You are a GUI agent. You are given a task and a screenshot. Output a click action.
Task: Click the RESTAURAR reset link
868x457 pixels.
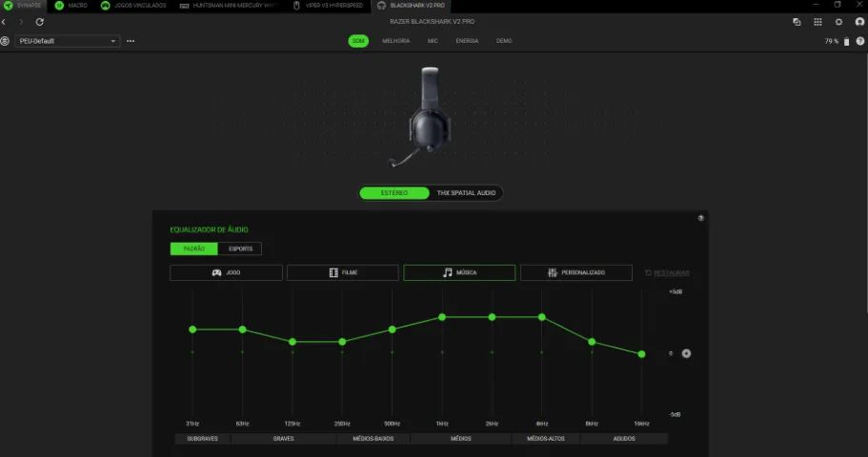coord(667,272)
